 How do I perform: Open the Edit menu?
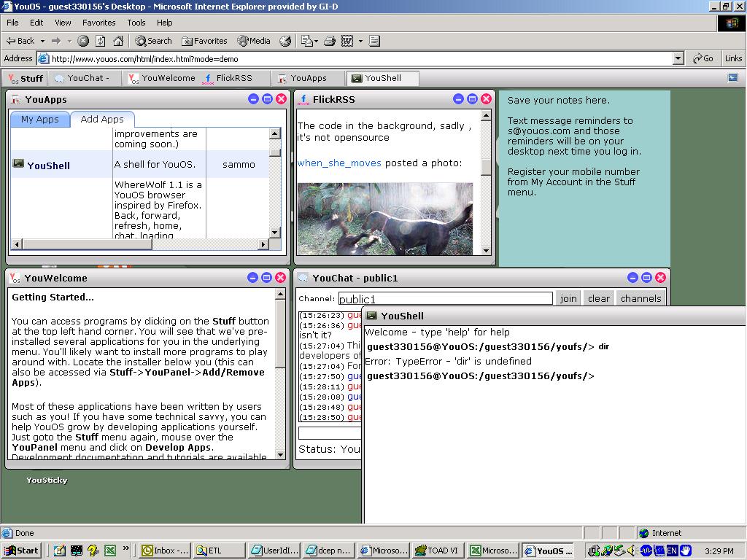click(x=36, y=23)
